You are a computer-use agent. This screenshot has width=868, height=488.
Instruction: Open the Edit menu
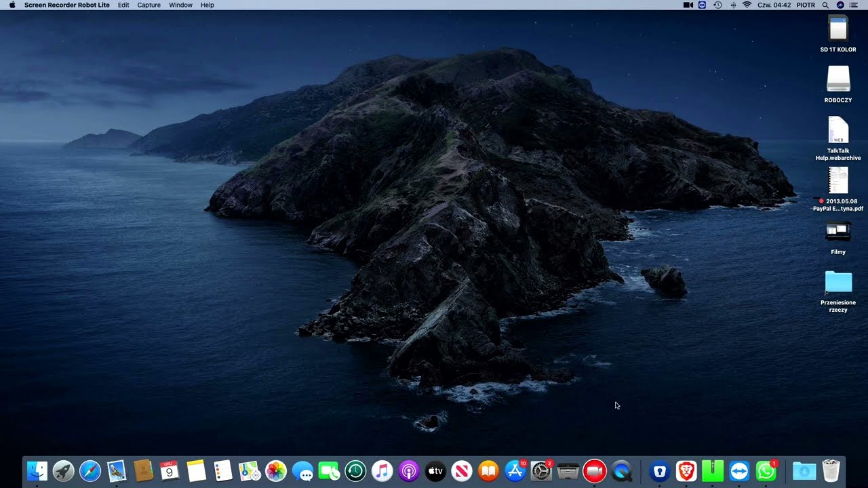[123, 5]
